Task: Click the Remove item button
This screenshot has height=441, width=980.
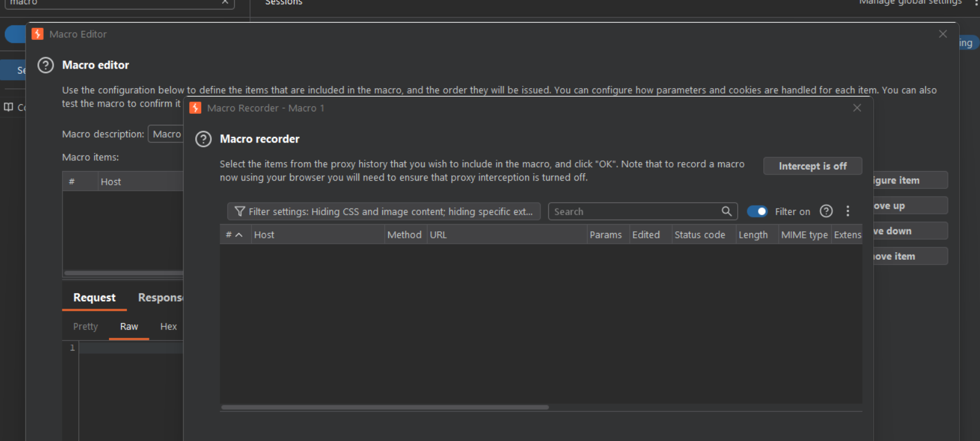Action: point(910,256)
